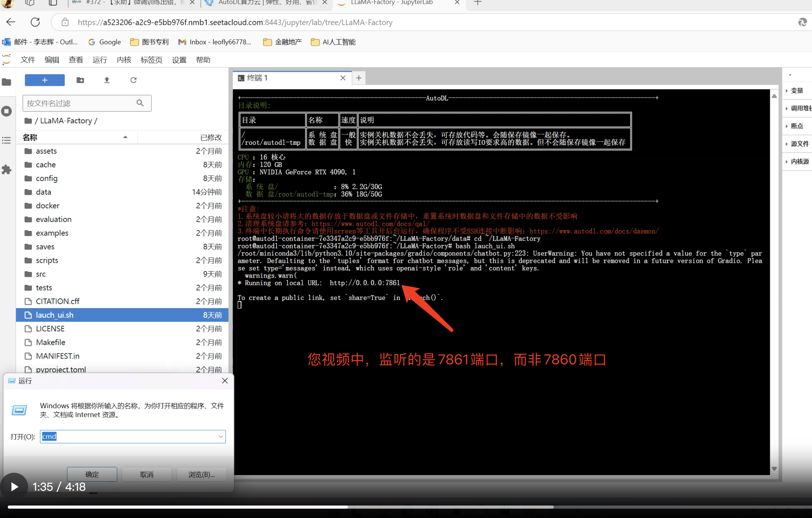Click the terminal scrollbar down arrow
The image size is (812, 518).
point(775,469)
